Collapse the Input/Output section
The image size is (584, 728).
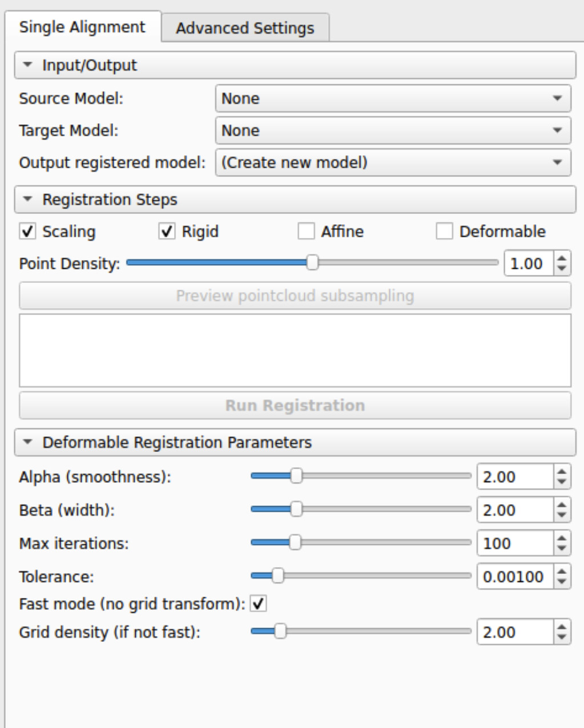click(x=27, y=65)
